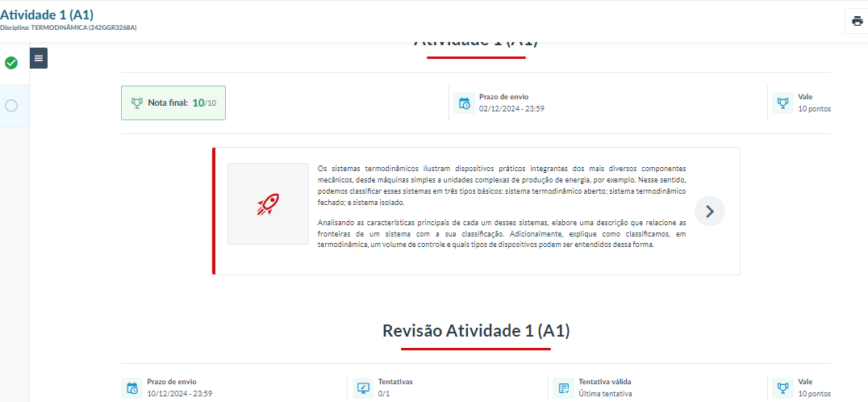Click the trophy icon beside Nota final
This screenshot has width=868, height=402.
136,103
